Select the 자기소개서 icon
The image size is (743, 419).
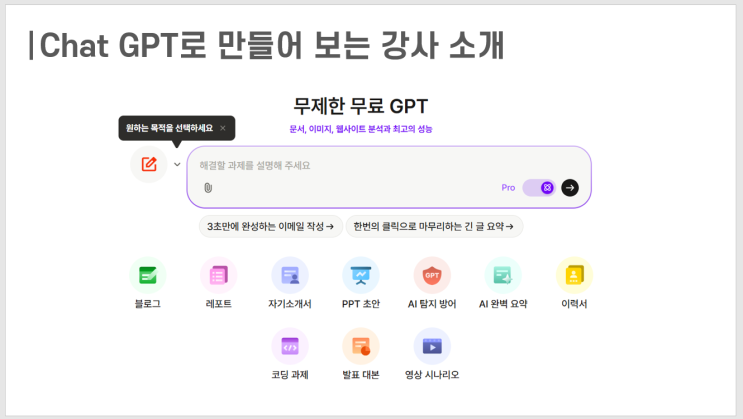(x=290, y=275)
